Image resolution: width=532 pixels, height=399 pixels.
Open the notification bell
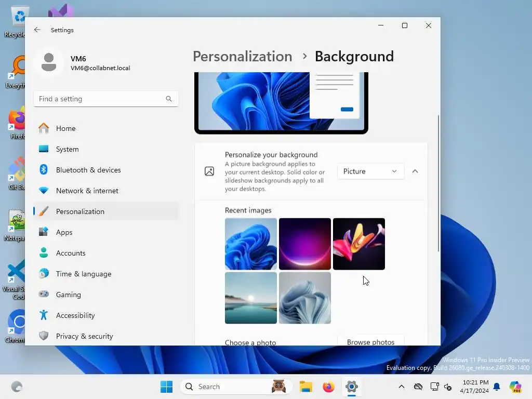(x=497, y=387)
